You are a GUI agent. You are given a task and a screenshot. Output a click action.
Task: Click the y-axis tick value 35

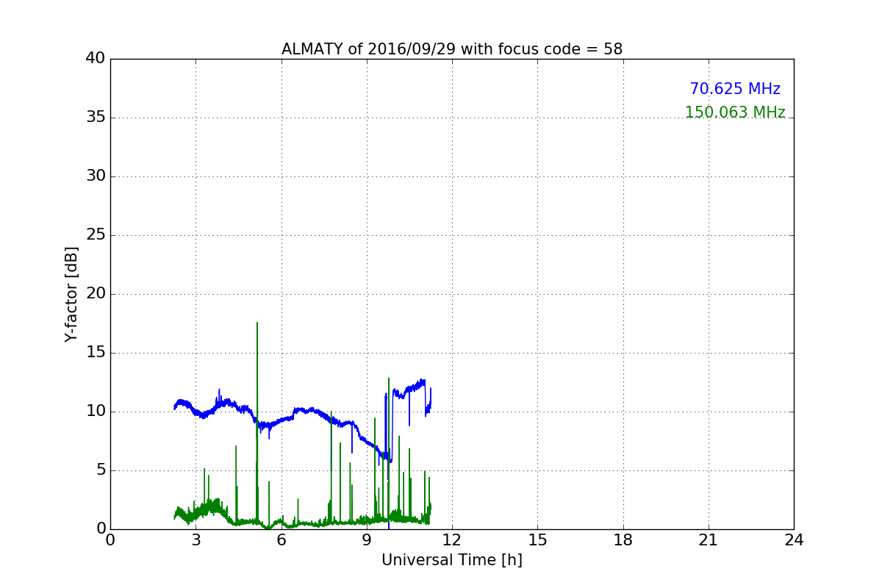pos(96,118)
